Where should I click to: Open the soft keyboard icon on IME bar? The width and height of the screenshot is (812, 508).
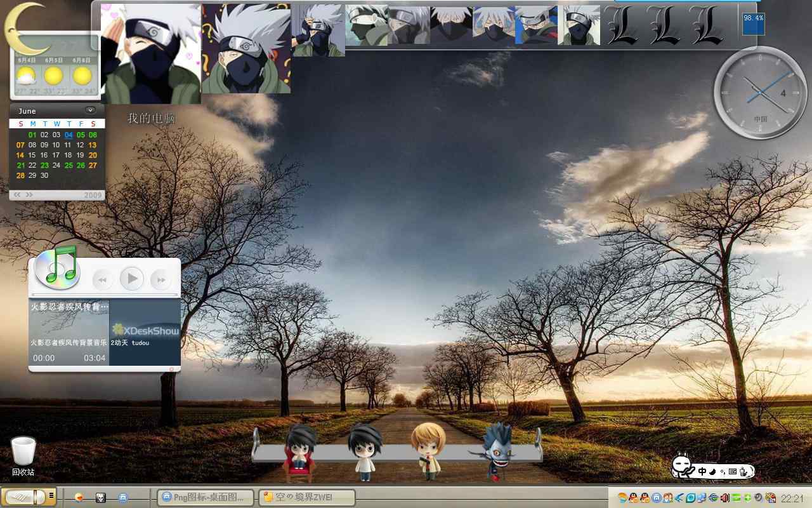pyautogui.click(x=733, y=472)
